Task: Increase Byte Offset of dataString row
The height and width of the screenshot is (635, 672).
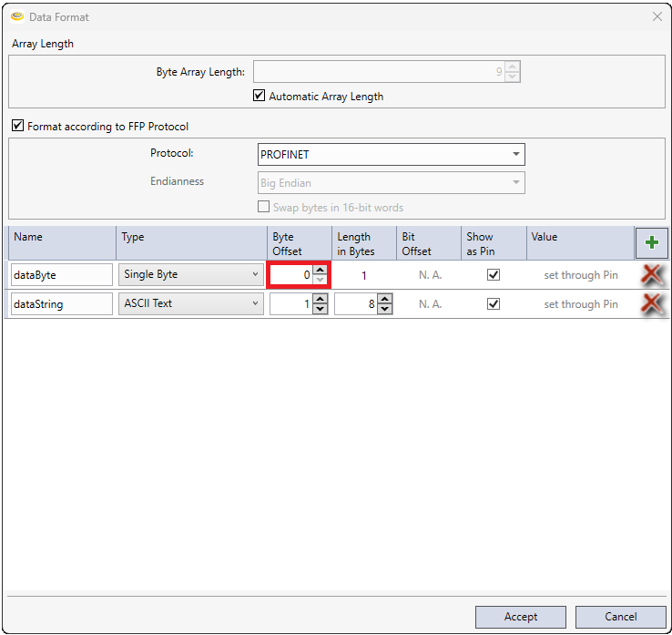Action: coord(320,300)
